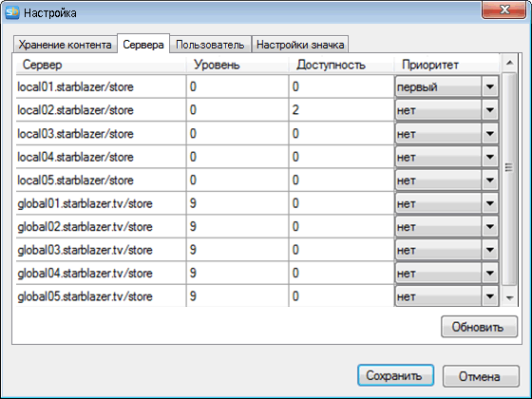The image size is (532, 399).
Task: Select the local05.starblazer/store server cell
Action: [101, 180]
